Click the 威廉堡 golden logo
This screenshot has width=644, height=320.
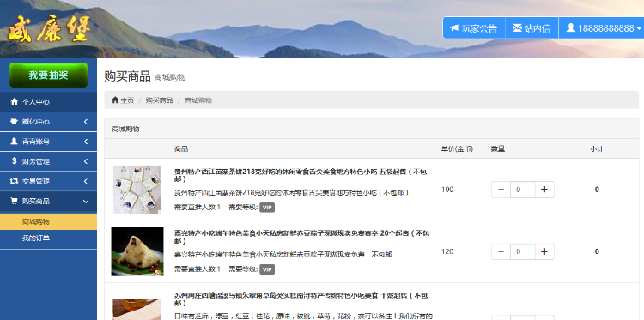click(48, 29)
